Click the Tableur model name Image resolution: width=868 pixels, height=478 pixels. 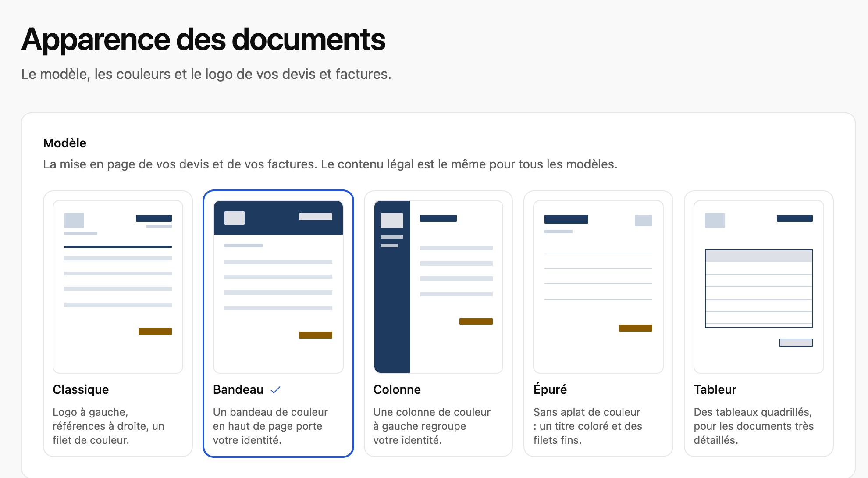pos(715,389)
